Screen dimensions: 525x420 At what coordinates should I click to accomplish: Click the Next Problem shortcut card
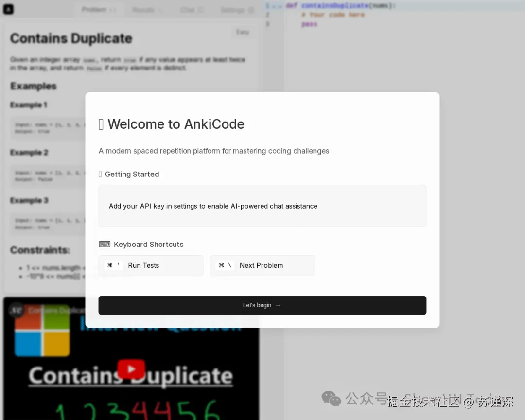click(262, 265)
